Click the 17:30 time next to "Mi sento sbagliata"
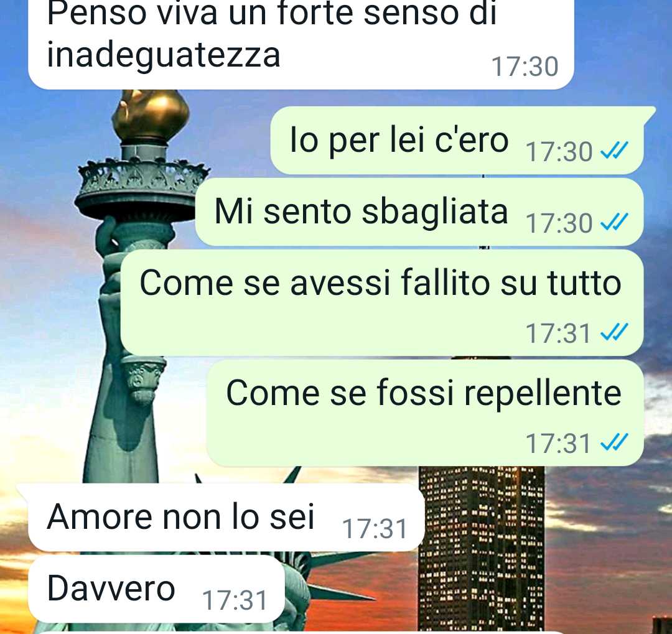 559,223
